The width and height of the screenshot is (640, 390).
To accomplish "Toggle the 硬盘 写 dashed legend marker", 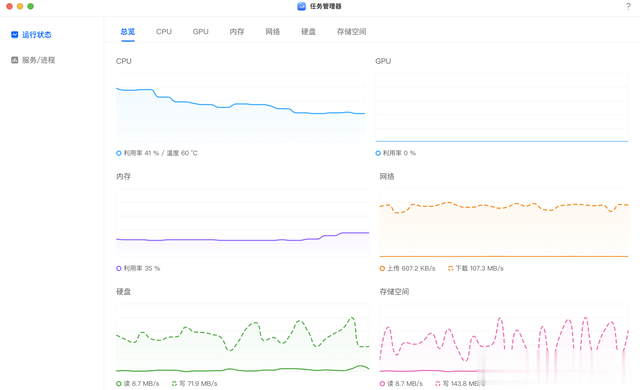I will (174, 384).
